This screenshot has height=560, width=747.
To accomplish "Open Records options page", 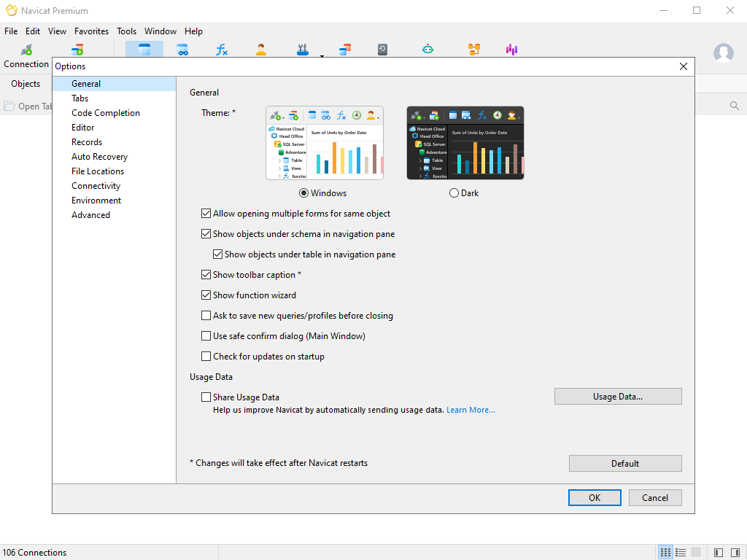I will [115, 142].
